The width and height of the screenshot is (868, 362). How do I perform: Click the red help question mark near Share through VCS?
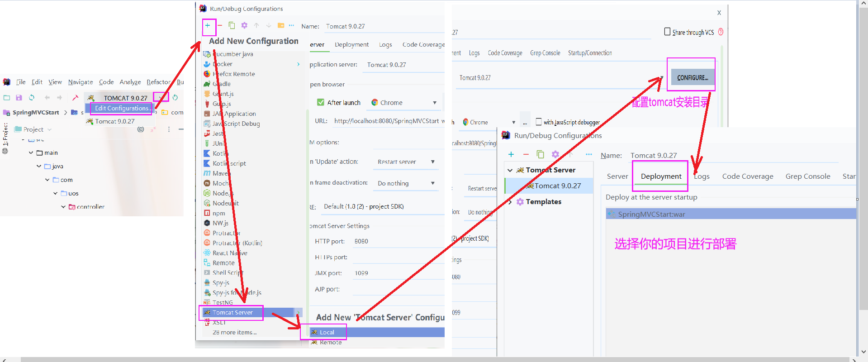[721, 32]
